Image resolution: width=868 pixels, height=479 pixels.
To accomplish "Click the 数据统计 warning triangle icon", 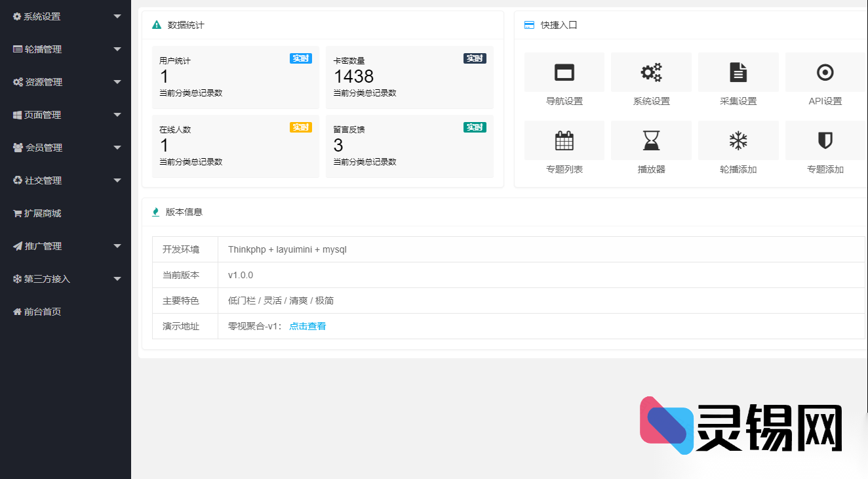I will [155, 25].
